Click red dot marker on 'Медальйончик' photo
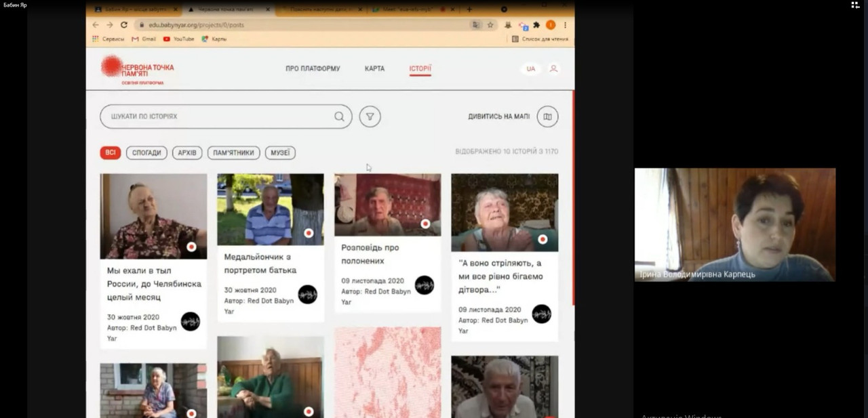 (x=309, y=233)
